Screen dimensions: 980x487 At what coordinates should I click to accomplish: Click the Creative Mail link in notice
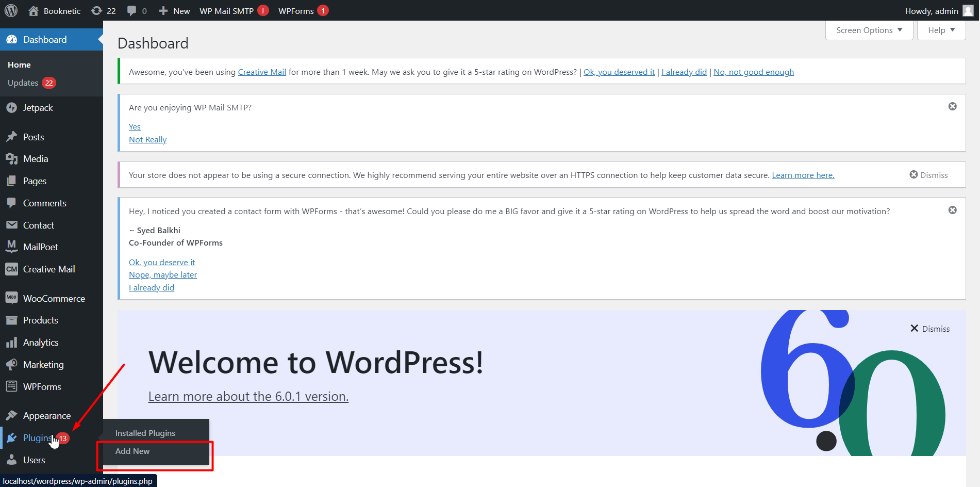click(262, 72)
